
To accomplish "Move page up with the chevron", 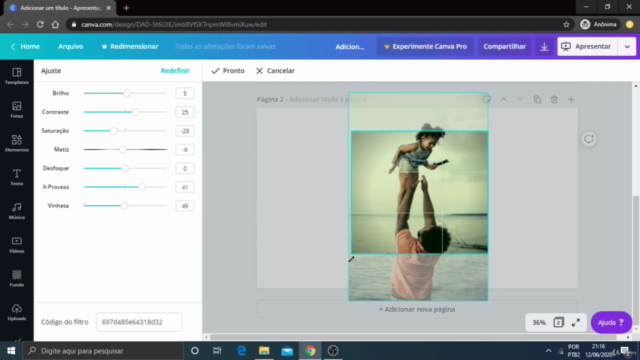I will 504,99.
